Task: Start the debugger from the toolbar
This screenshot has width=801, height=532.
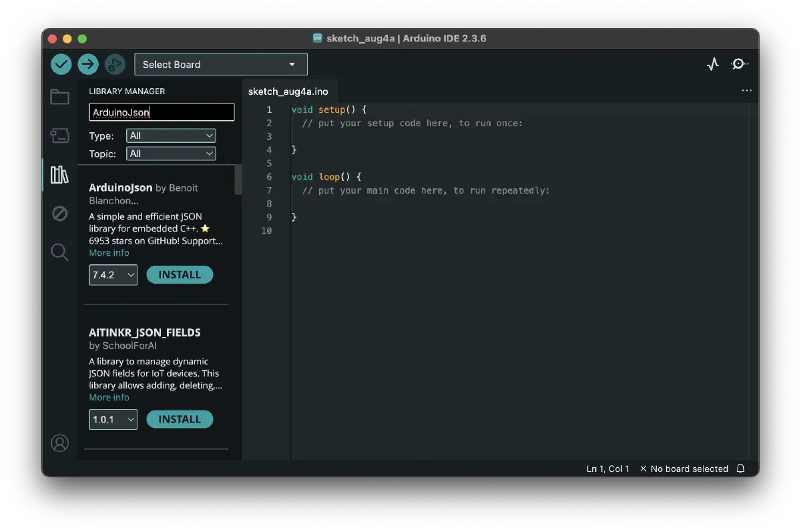Action: 115,64
